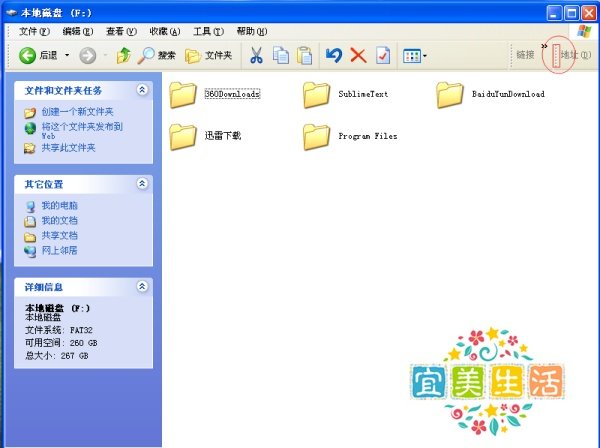Screen dimensions: 600x448
Task: Open the Edit menu
Action: pos(78,31)
